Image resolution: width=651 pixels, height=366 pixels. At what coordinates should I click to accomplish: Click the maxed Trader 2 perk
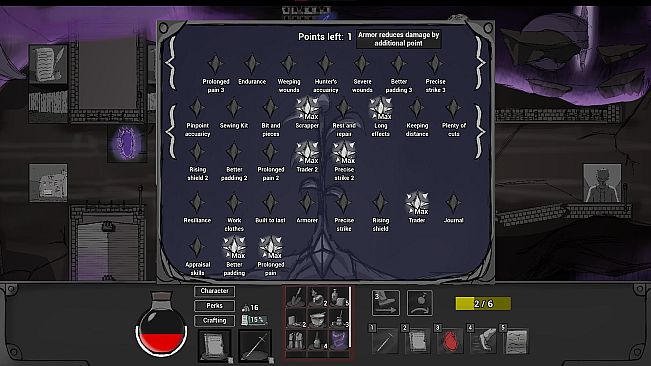pos(307,153)
